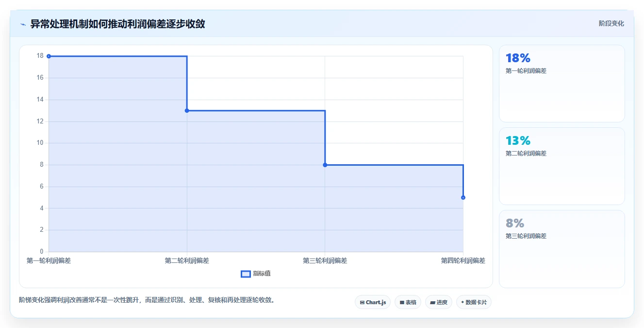The image size is (644, 328).
Task: Click the y-axis tick label 16
Action: [x=40, y=78]
